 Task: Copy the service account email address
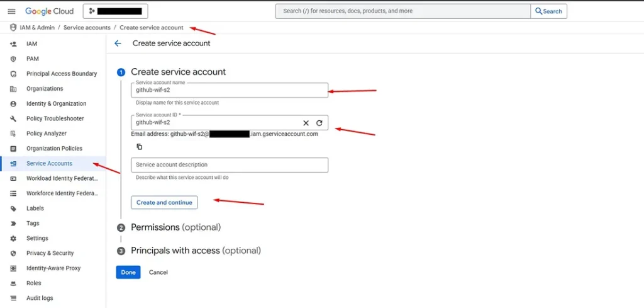coord(139,147)
